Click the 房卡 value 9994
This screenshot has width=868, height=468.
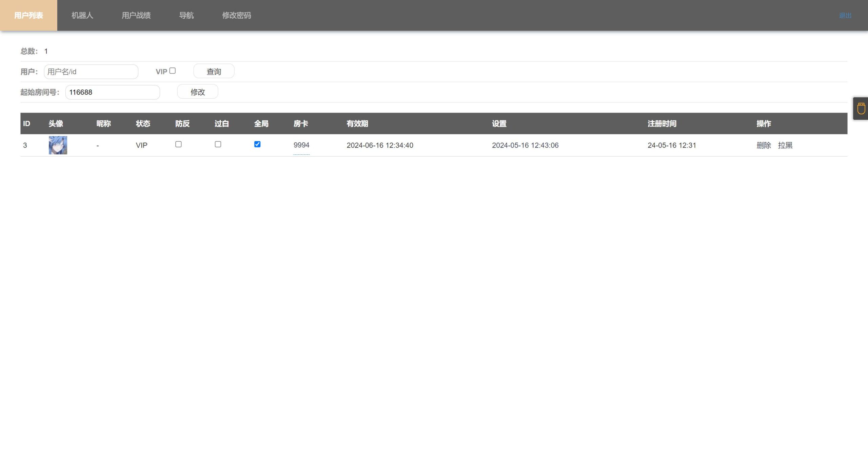click(x=301, y=145)
